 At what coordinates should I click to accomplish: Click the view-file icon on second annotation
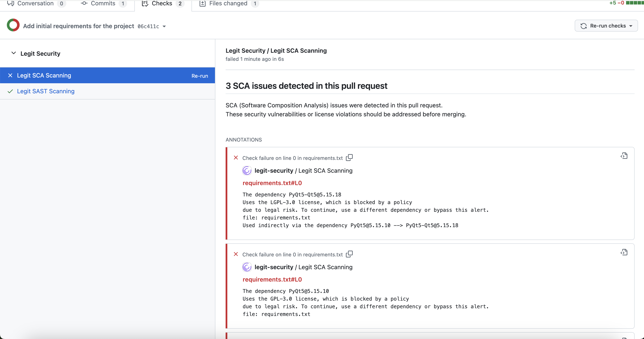pos(624,252)
